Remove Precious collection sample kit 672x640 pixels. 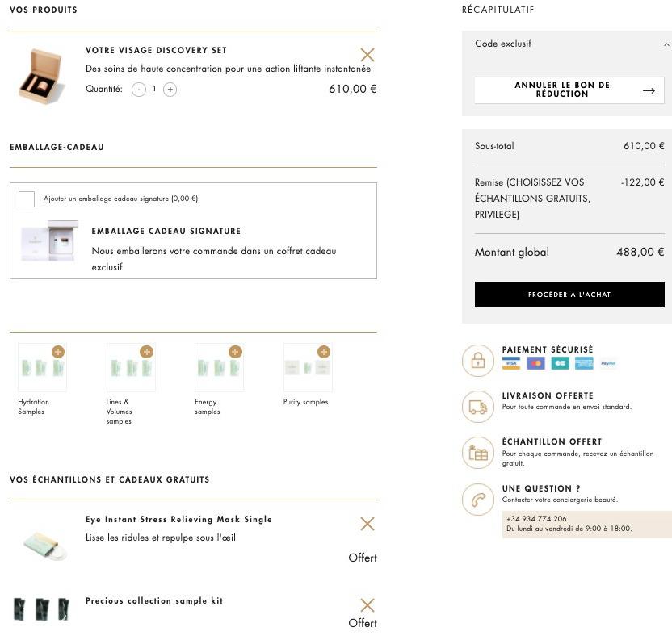[367, 604]
